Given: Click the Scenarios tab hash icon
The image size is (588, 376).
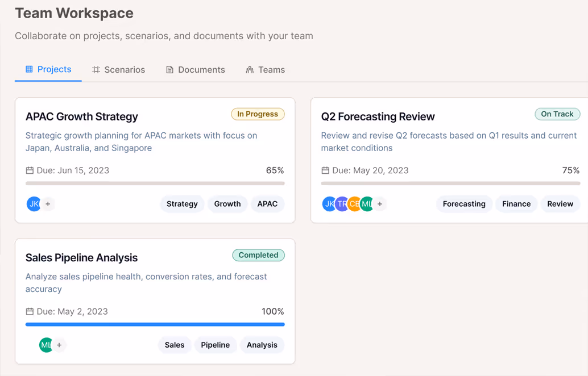Looking at the screenshot, I should 96,70.
